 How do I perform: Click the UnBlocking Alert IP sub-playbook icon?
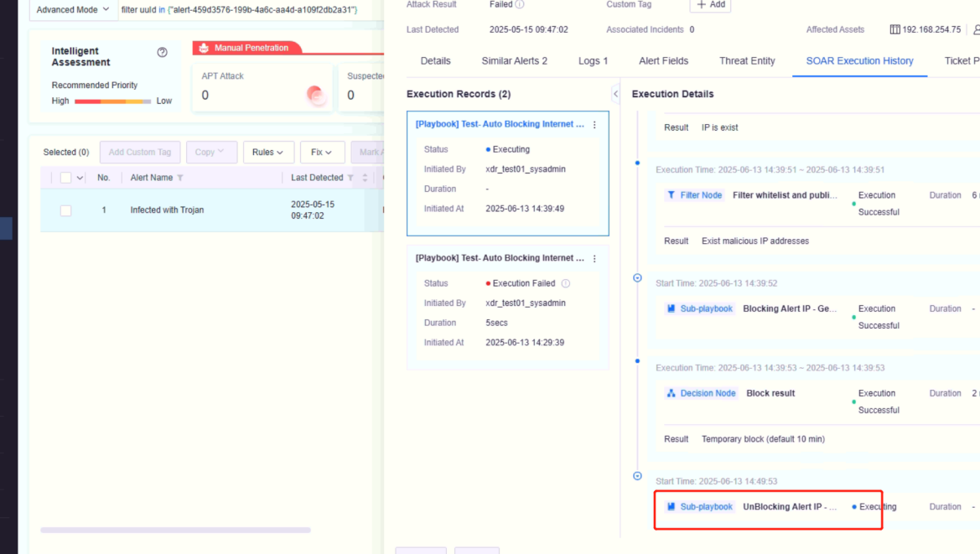[671, 506]
